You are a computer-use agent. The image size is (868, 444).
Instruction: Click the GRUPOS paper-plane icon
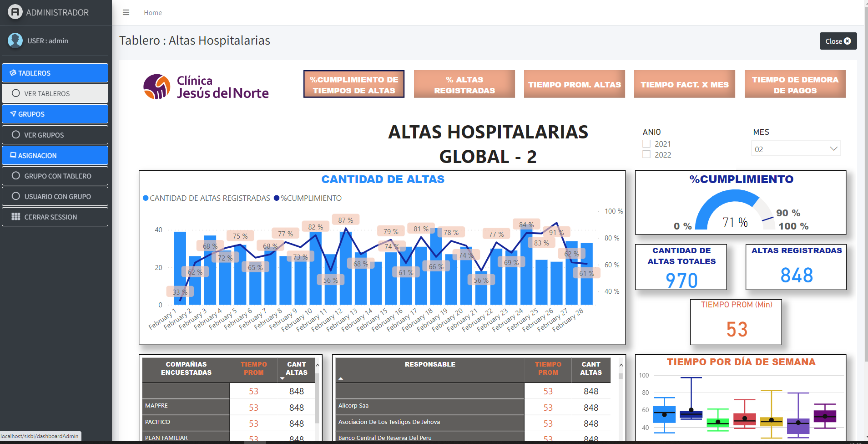point(12,114)
